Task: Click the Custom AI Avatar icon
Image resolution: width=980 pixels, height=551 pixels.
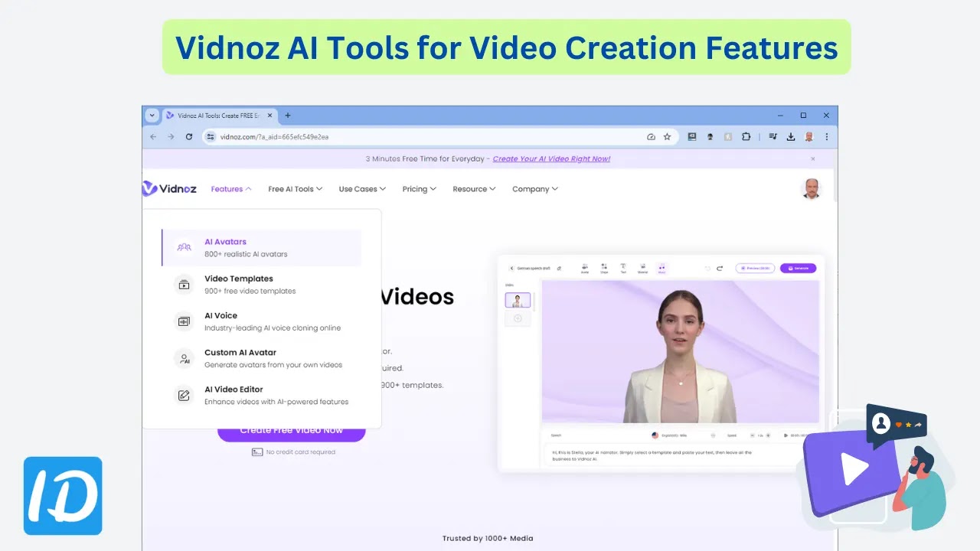Action: point(184,358)
